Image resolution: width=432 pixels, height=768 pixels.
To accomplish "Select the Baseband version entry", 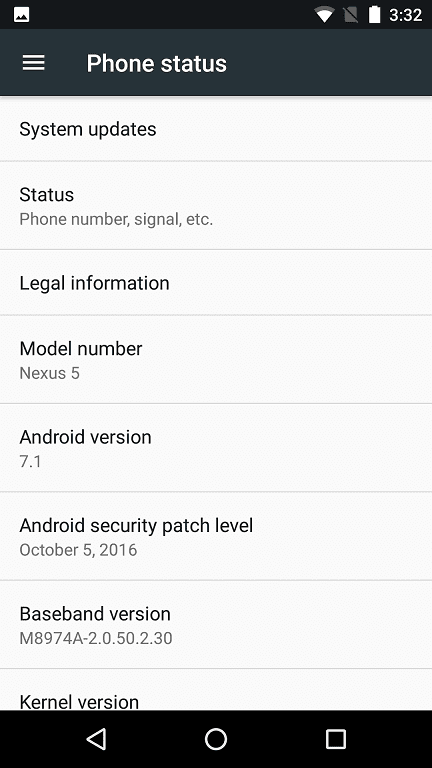I will (216, 624).
